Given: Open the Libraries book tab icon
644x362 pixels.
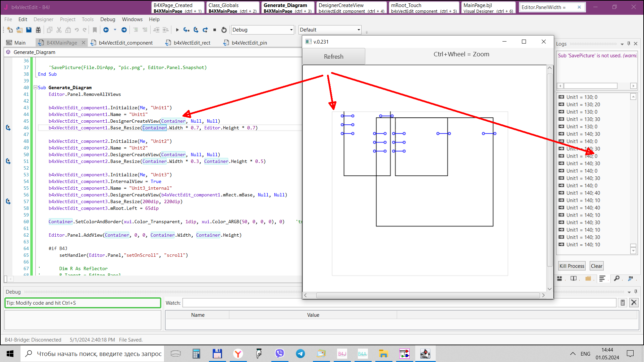Looking at the screenshot, I should click(x=574, y=279).
